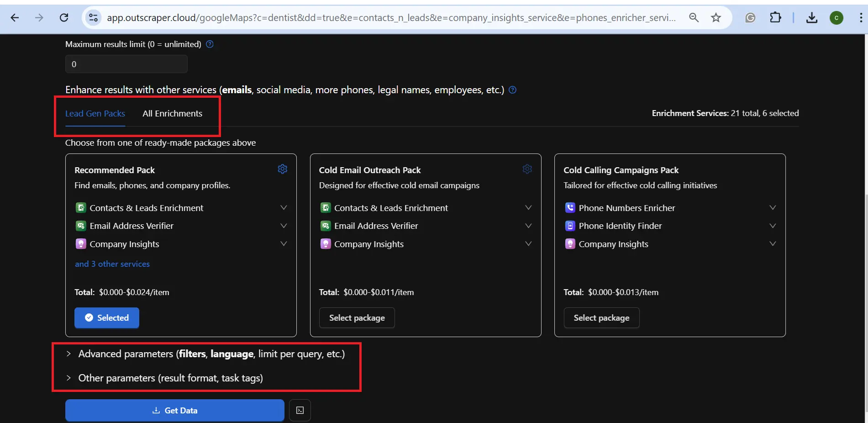Viewport: 868px width, 423px height.
Task: Expand Other parameters section
Action: (170, 378)
